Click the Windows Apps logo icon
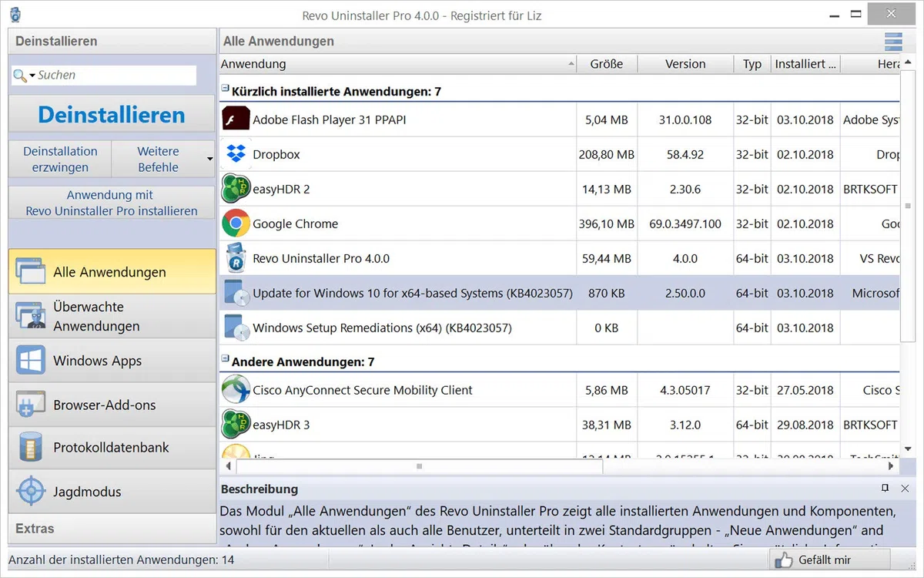 (30, 361)
